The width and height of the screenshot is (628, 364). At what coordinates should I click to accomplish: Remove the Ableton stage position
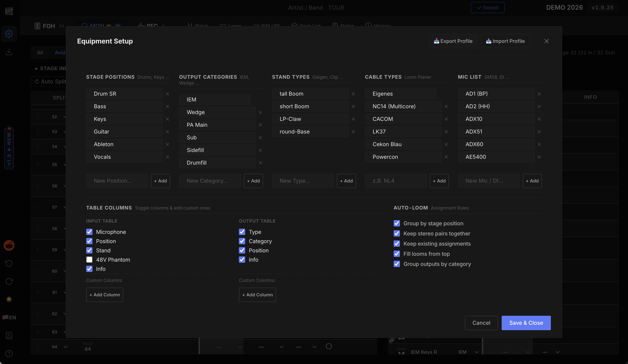[167, 145]
